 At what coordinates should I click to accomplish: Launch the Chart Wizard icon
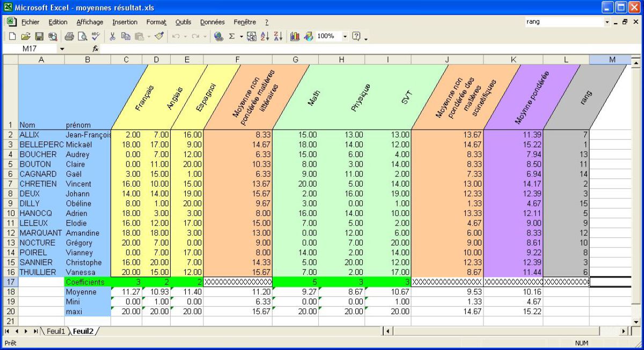tap(295, 36)
